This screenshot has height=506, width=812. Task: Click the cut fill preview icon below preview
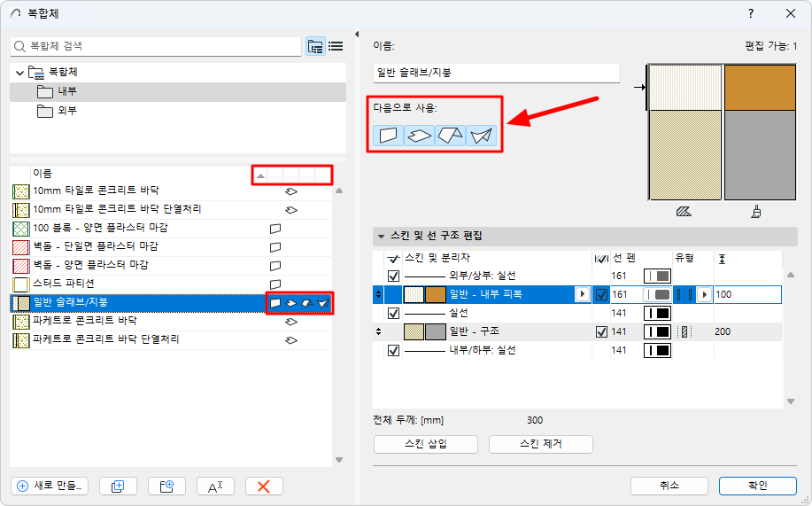click(x=684, y=212)
